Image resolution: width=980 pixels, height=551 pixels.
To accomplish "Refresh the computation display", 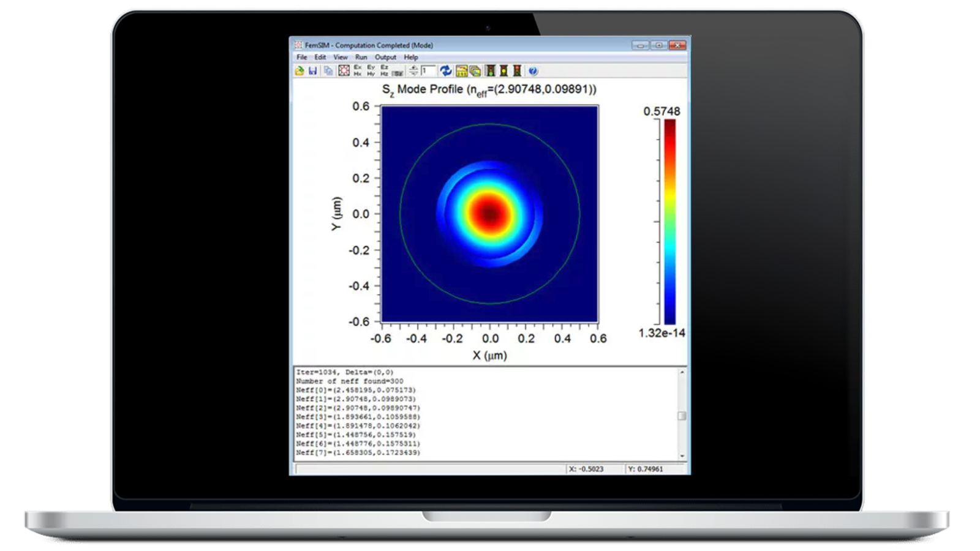I will (x=445, y=70).
